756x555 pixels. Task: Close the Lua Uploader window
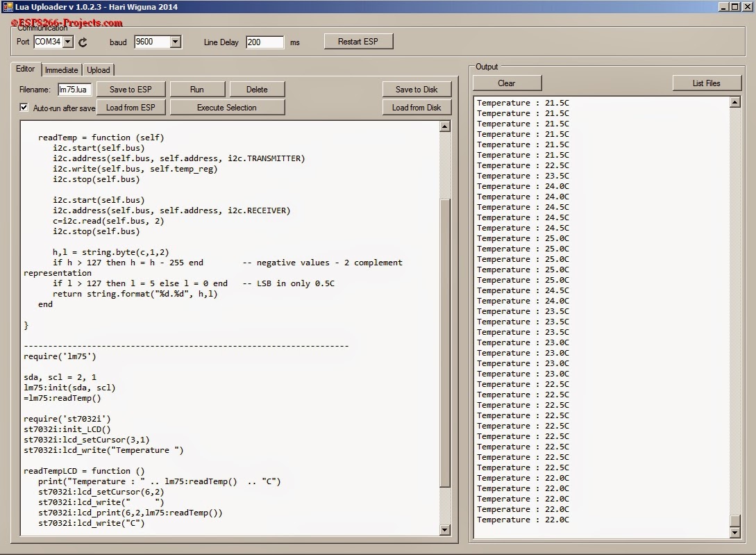click(746, 7)
